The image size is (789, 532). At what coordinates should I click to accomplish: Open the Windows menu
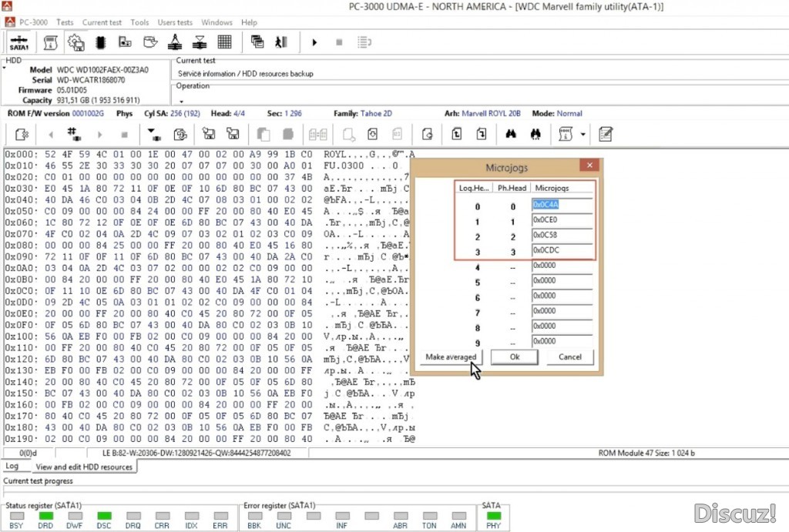point(217,22)
